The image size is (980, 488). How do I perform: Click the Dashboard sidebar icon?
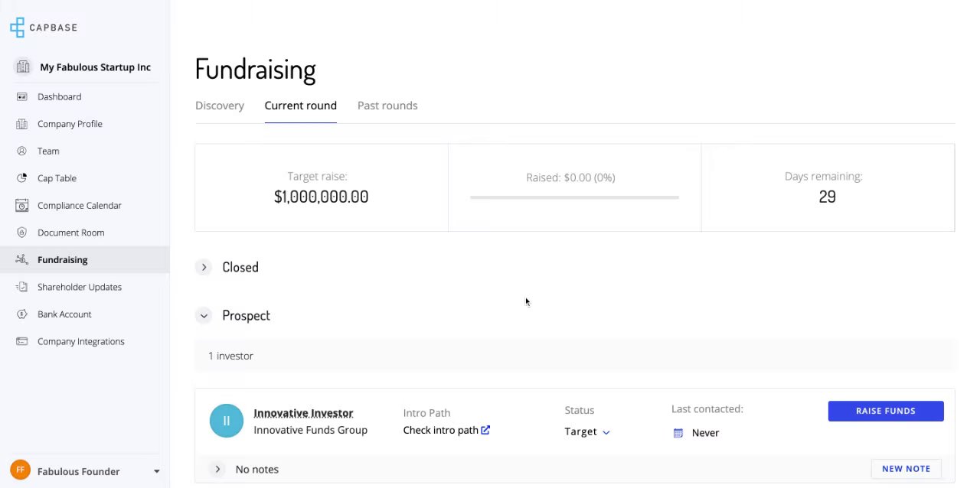(22, 97)
